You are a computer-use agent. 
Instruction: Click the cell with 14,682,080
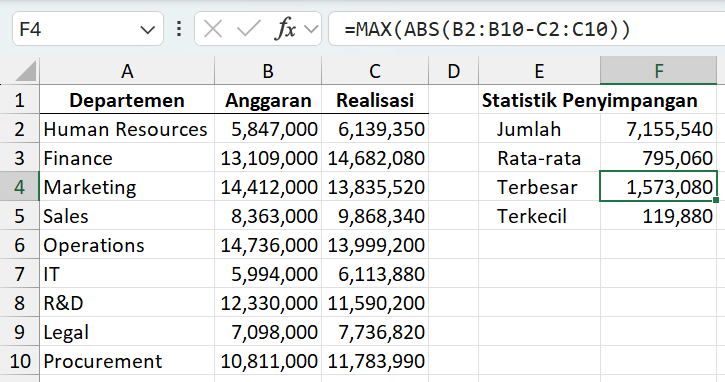coord(375,158)
